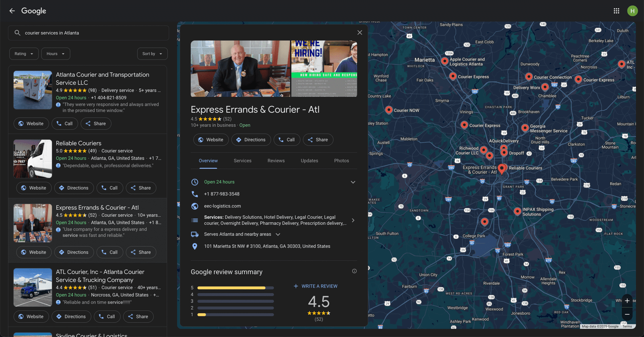Screen dimensions: 644x337
Task: Call Atlanta Courier and Transportation Service
Action: (65, 123)
